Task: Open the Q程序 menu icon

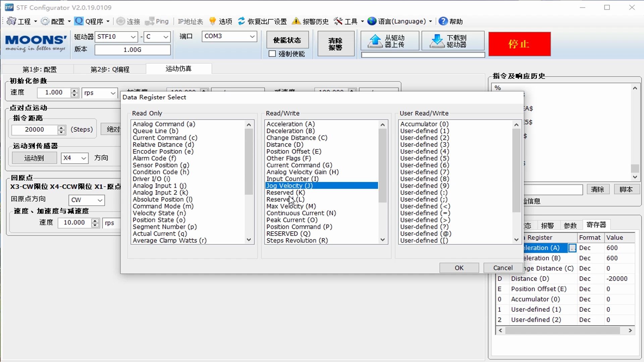Action: (x=79, y=21)
